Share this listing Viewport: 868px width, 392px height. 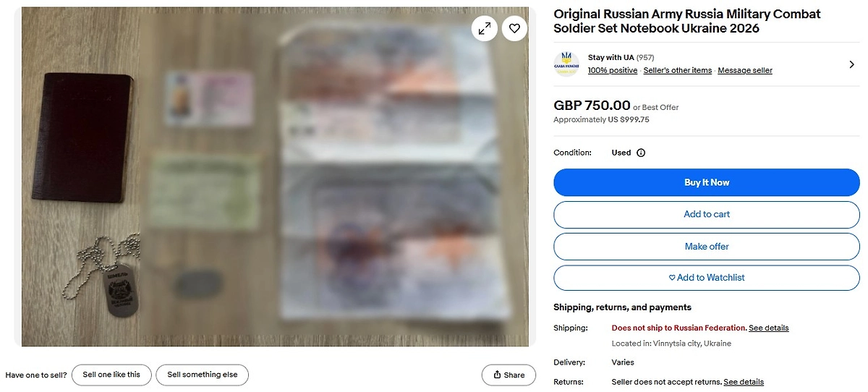click(x=509, y=375)
